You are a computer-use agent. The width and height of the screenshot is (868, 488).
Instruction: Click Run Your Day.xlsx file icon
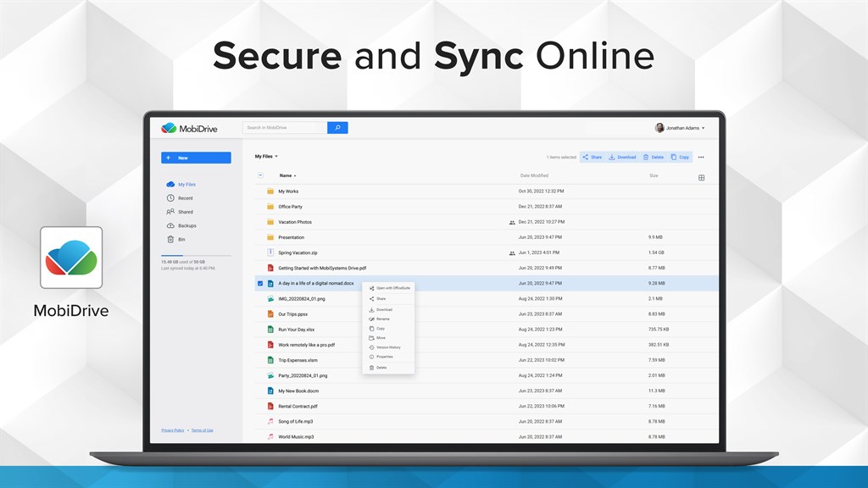click(x=270, y=330)
